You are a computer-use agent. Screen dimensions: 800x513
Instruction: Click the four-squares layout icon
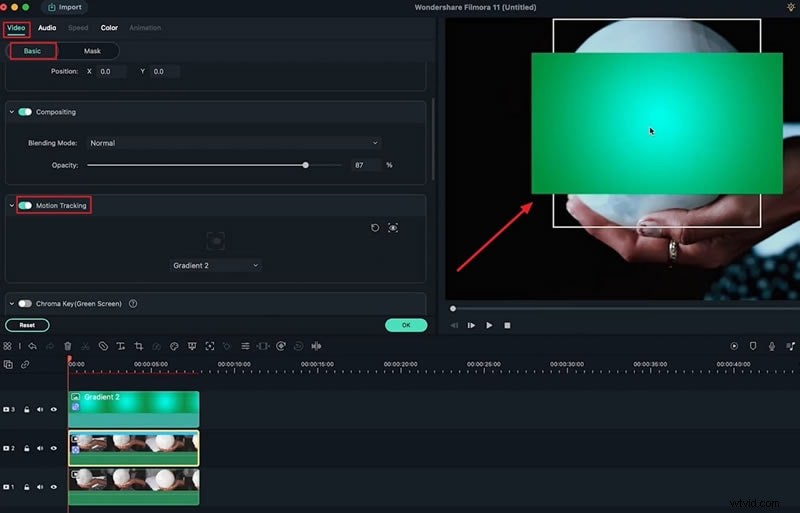click(x=7, y=346)
